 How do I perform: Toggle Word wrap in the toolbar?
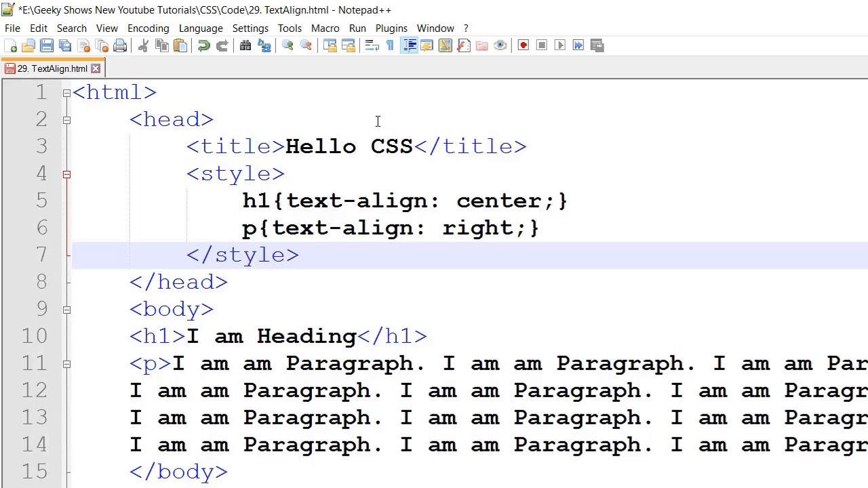[x=372, y=45]
